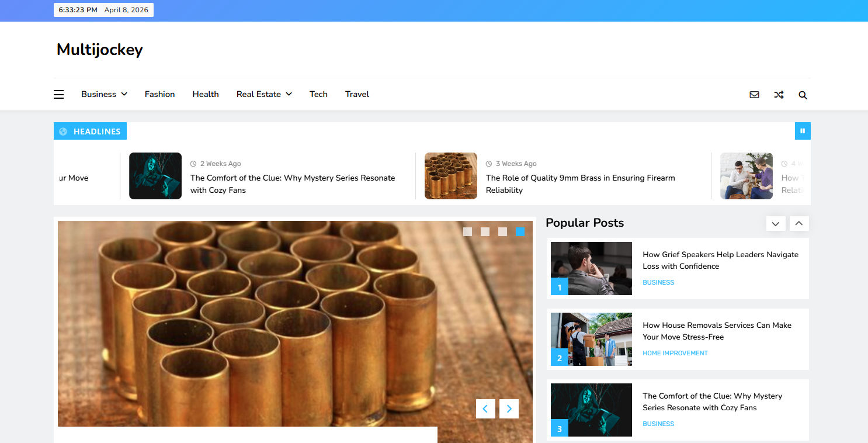Open the hamburger menu icon

pyautogui.click(x=58, y=94)
